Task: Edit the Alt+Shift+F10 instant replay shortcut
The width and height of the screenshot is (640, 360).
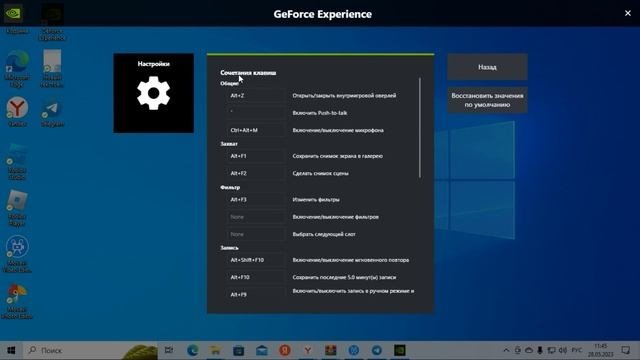Action: coord(256,260)
